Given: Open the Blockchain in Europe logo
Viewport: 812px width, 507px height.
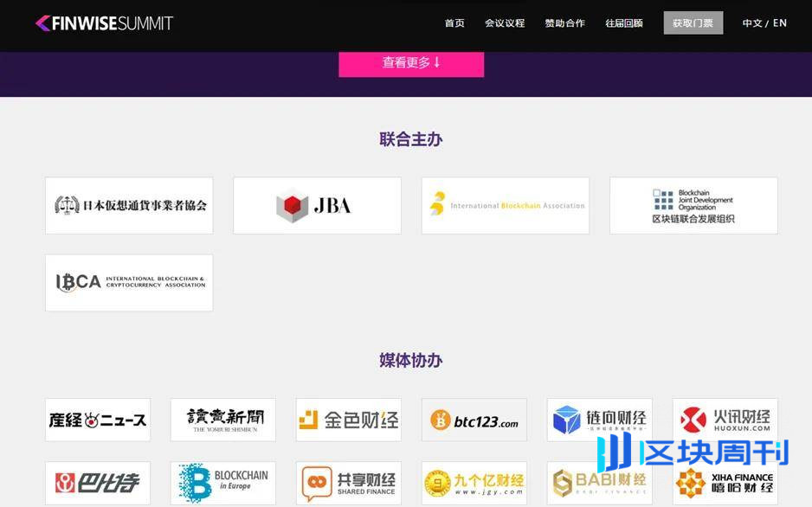Looking at the screenshot, I should coord(223,483).
